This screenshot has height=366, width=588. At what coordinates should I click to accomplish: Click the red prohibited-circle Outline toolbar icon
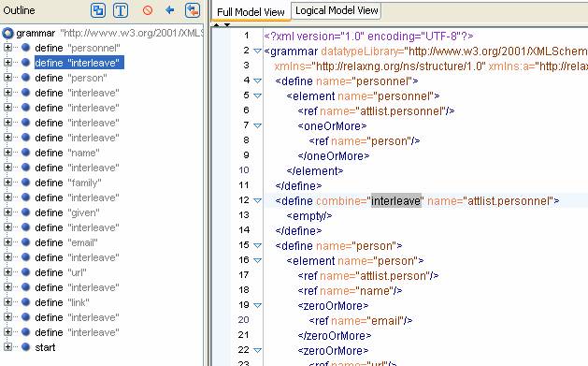(148, 10)
